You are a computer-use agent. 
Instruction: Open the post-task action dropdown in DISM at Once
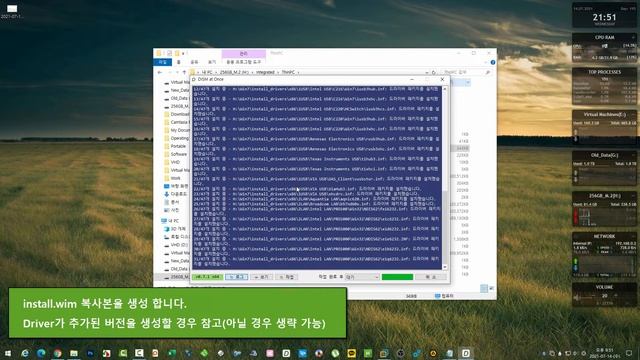(362, 277)
